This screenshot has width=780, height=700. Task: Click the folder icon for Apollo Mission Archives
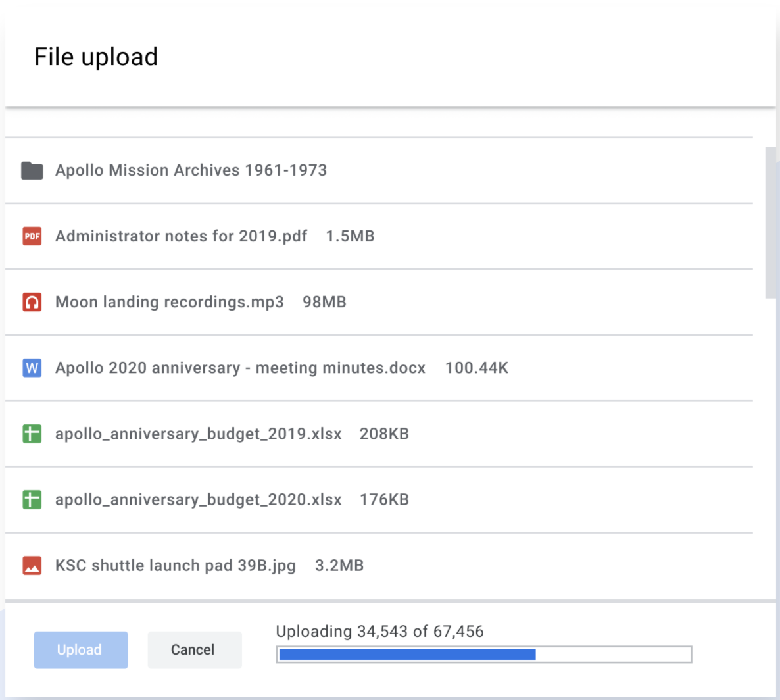click(32, 170)
